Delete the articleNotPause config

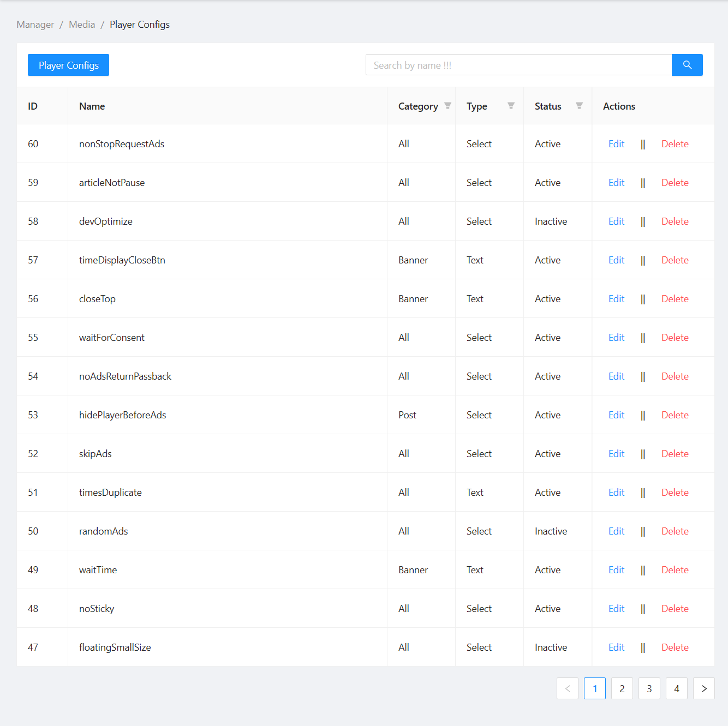[675, 183]
